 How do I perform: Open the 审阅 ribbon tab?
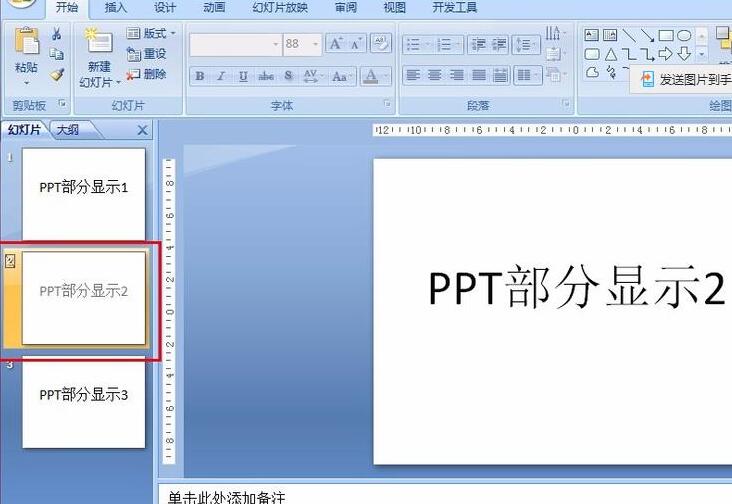(x=346, y=7)
